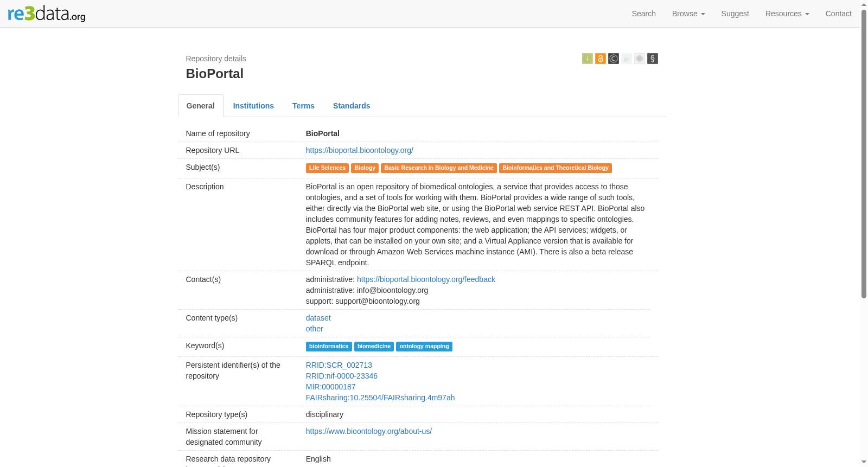Viewport: 868px width, 467px height.
Task: Expand the Resources dropdown menu
Action: pos(787,14)
